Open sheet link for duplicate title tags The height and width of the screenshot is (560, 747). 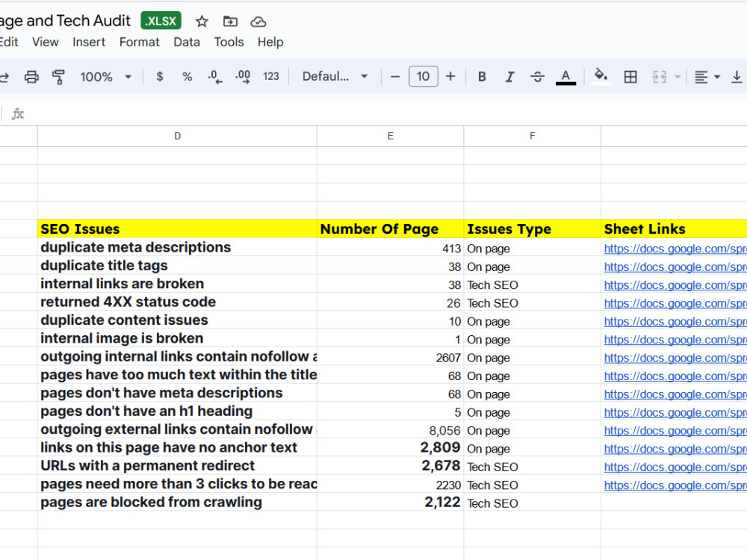coord(675,267)
